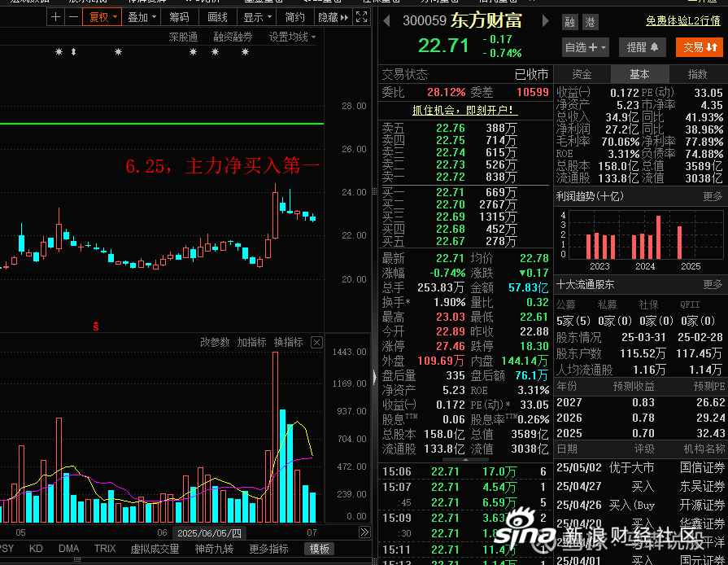Open the 免费体验L2行情 link

pyautogui.click(x=683, y=21)
